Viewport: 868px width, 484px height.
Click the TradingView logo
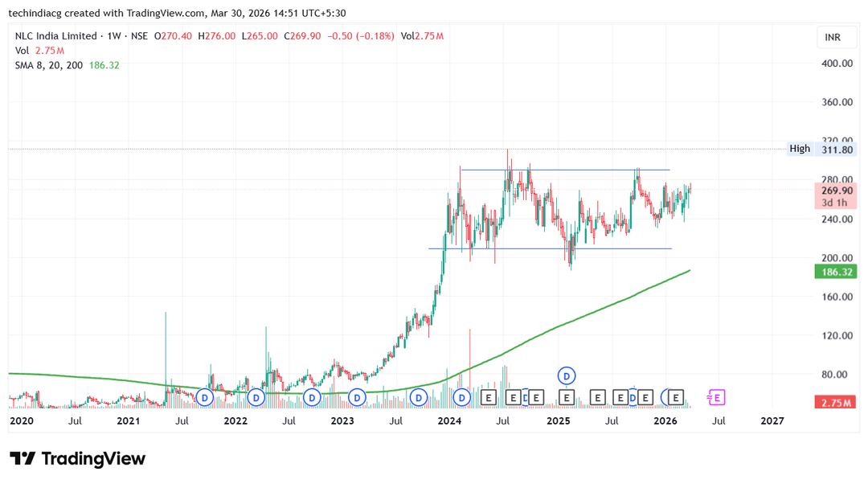(x=77, y=458)
